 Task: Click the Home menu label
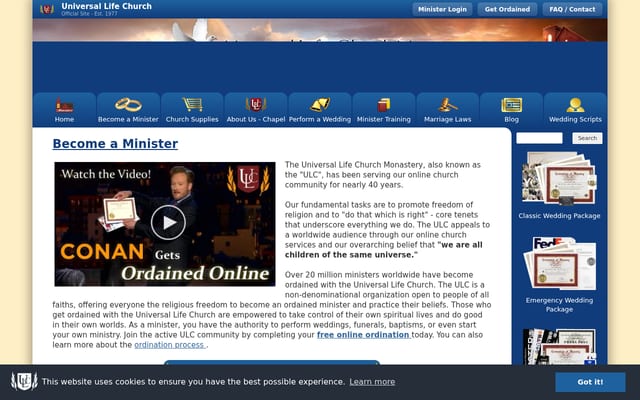click(x=64, y=120)
